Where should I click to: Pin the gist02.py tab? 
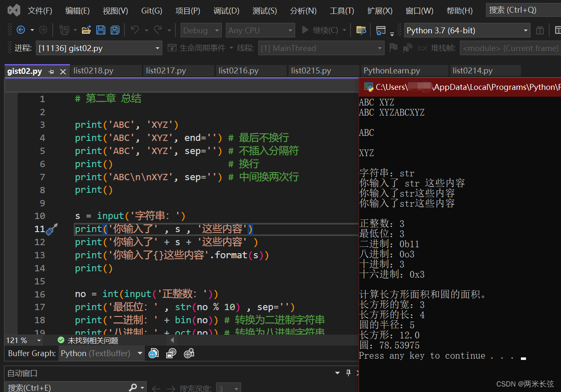point(51,72)
